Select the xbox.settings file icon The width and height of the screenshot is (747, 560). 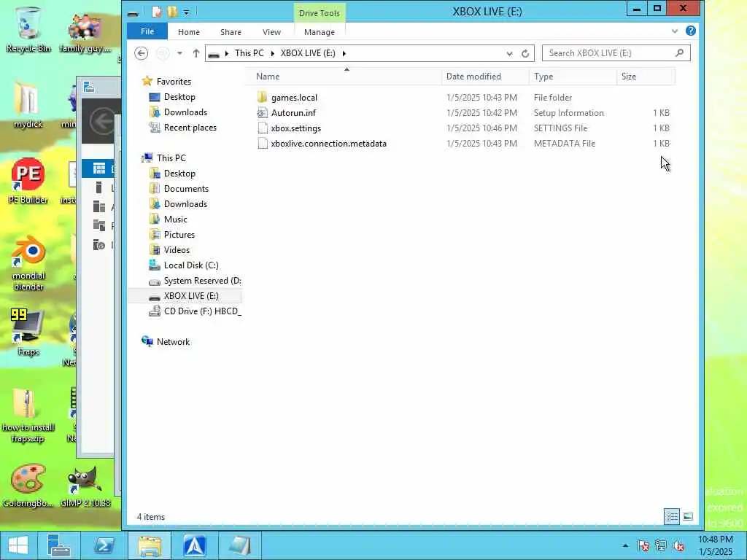[x=262, y=128]
